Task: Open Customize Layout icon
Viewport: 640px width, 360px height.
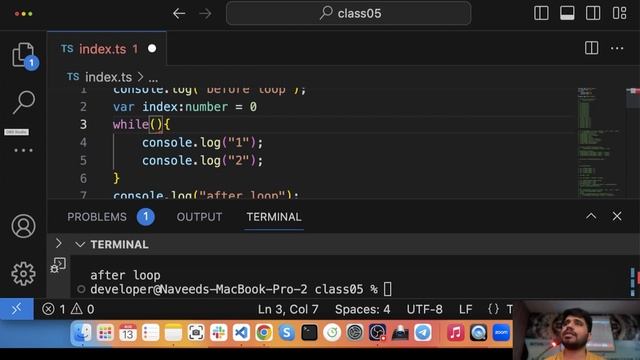Action: pyautogui.click(x=619, y=13)
